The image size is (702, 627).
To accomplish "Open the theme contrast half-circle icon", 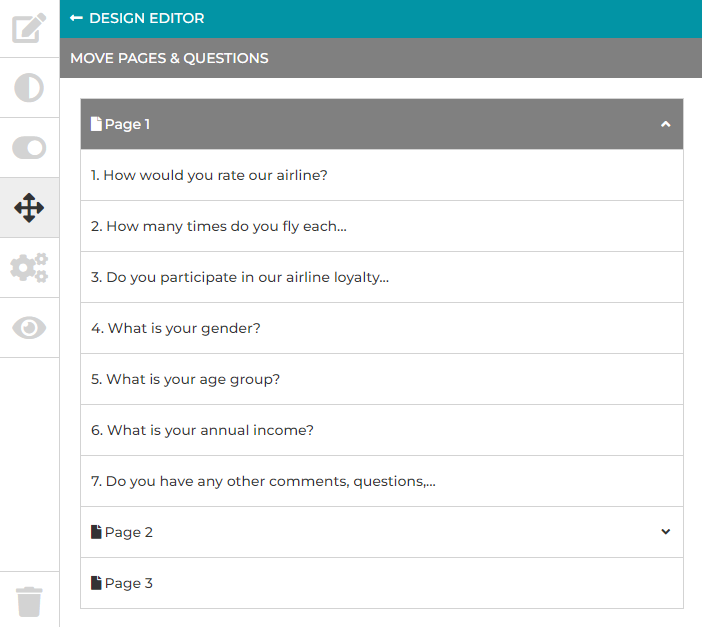I will point(29,87).
